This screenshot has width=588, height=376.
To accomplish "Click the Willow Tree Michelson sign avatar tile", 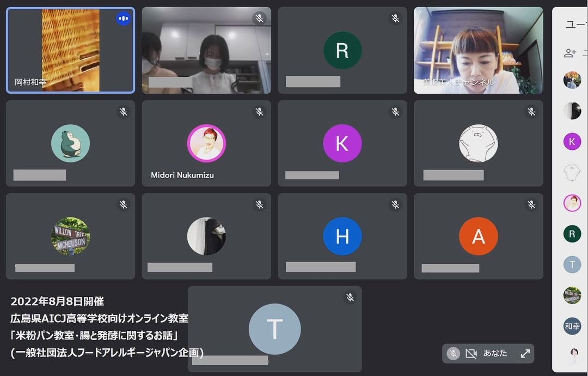I will pos(70,236).
